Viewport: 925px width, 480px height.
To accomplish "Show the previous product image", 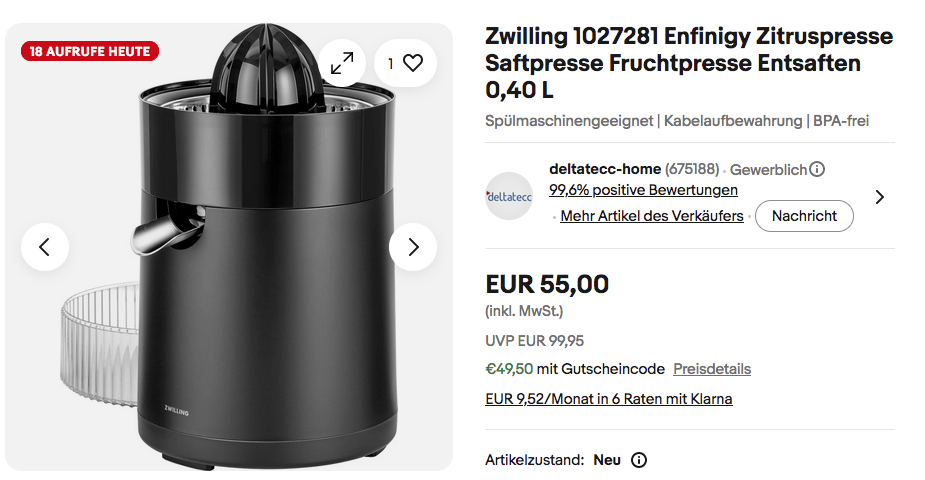I will [45, 247].
